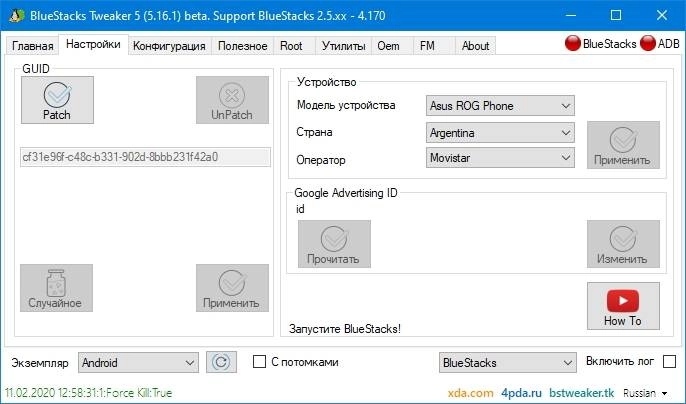Go to the Утилиты tab
Screen dimensions: 686x404
tap(343, 46)
